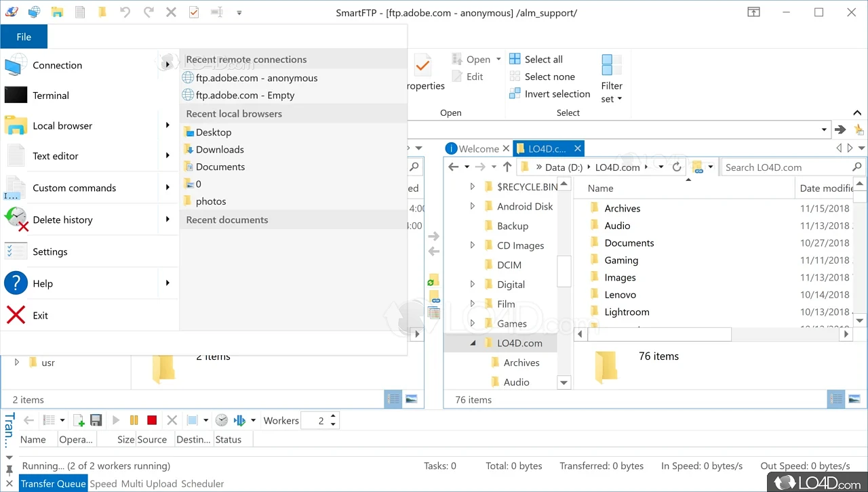Image resolution: width=868 pixels, height=492 pixels.
Task: Increase Workers count with up arrow
Action: click(x=333, y=417)
